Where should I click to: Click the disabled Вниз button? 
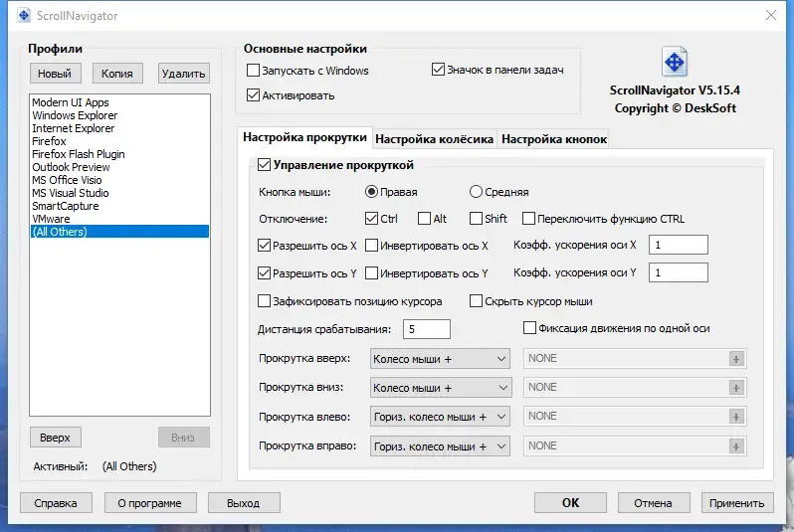183,438
